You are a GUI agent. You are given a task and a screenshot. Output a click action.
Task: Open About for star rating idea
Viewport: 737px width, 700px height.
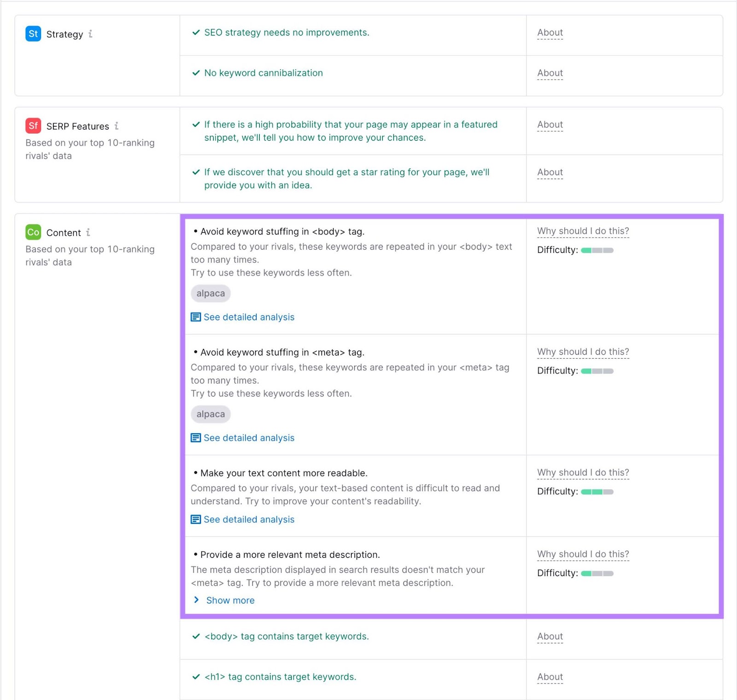[x=550, y=172]
